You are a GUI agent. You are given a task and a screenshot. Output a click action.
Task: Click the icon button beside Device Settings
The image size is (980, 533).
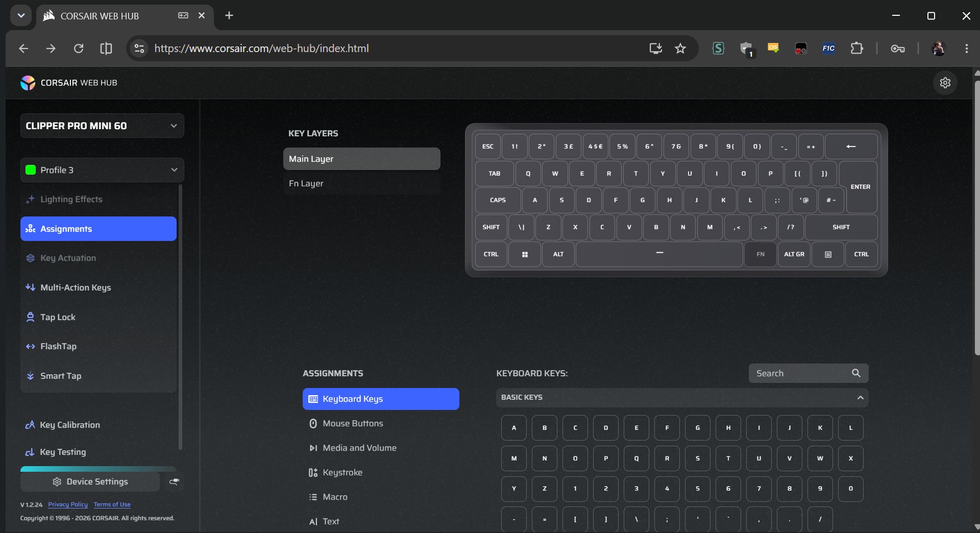(174, 481)
